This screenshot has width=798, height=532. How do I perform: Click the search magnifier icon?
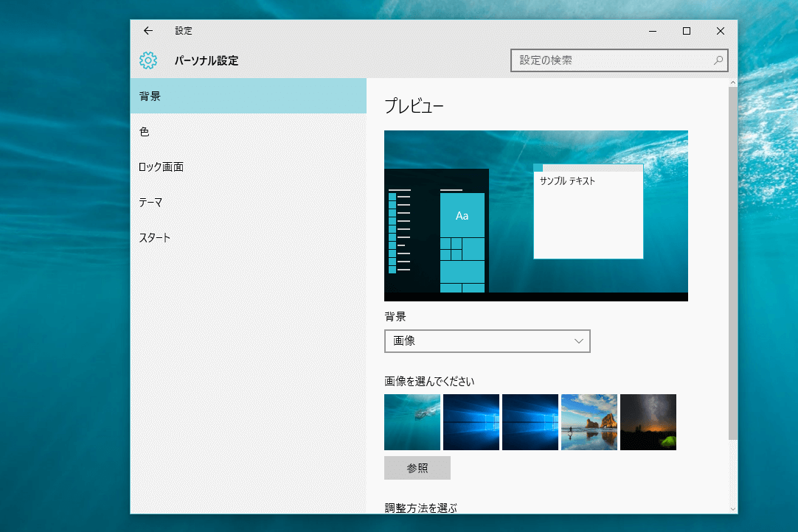[718, 60]
